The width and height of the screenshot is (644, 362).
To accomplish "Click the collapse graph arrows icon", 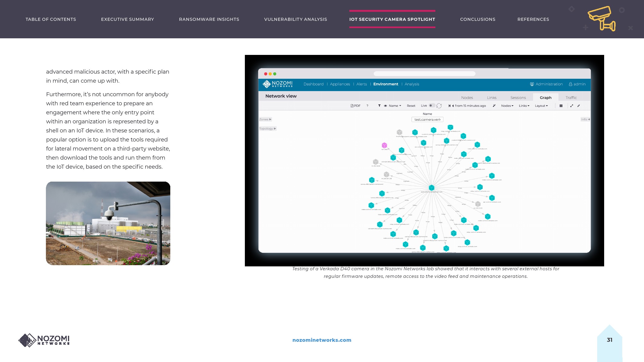I will pos(578,106).
